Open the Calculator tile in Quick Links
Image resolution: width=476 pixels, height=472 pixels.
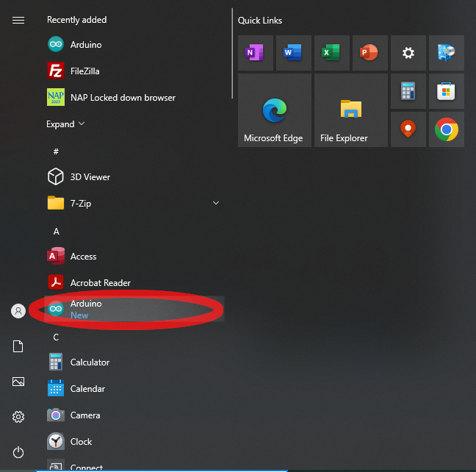pos(408,91)
